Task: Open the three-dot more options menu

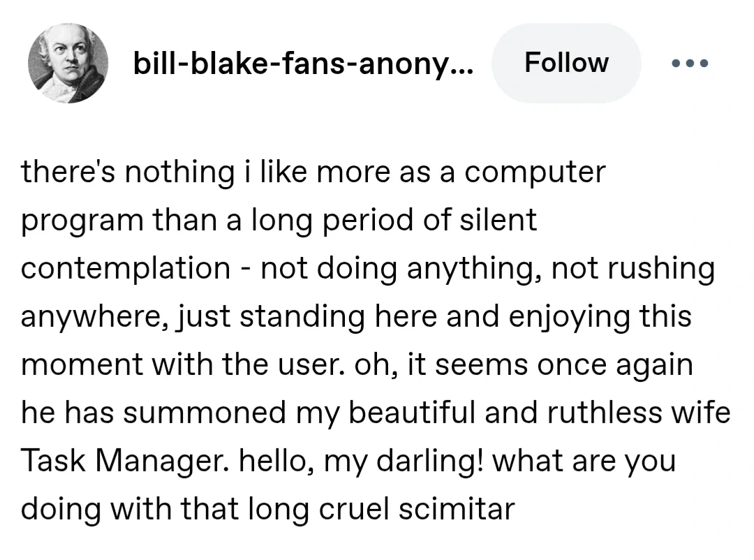Action: click(690, 64)
